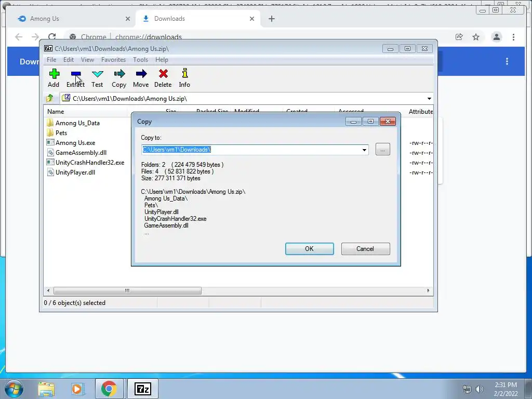Open the Chrome profile avatar
Viewport: 532px width, 399px height.
496,37
